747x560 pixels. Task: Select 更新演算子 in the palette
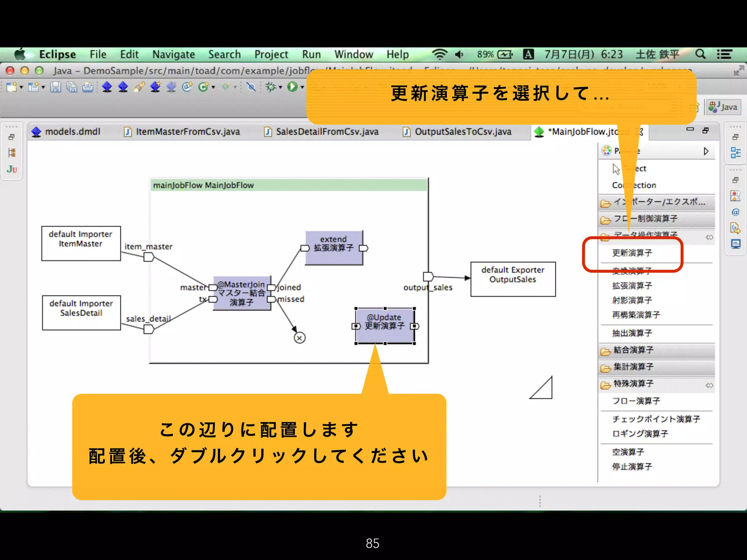tap(632, 253)
